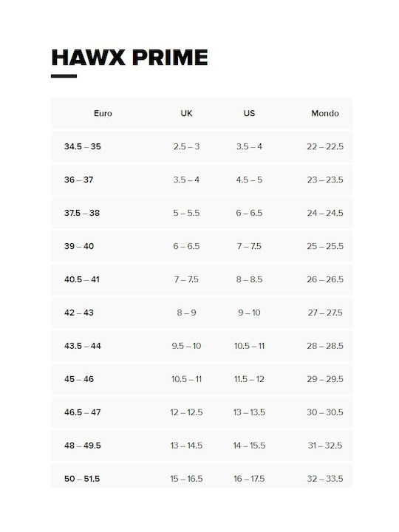This screenshot has height=532, width=399.
Task: Click the Mondo 26 – 26.5 cell
Action: 325,279
